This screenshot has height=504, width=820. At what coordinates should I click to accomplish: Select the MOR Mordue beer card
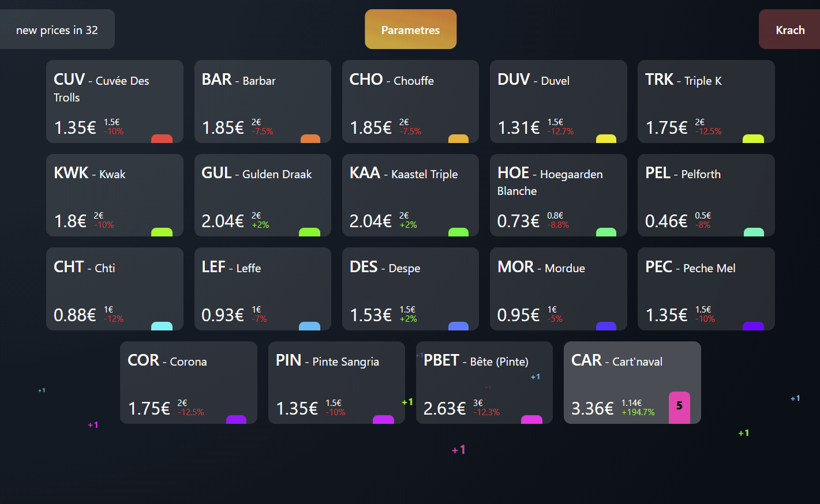[x=558, y=289]
